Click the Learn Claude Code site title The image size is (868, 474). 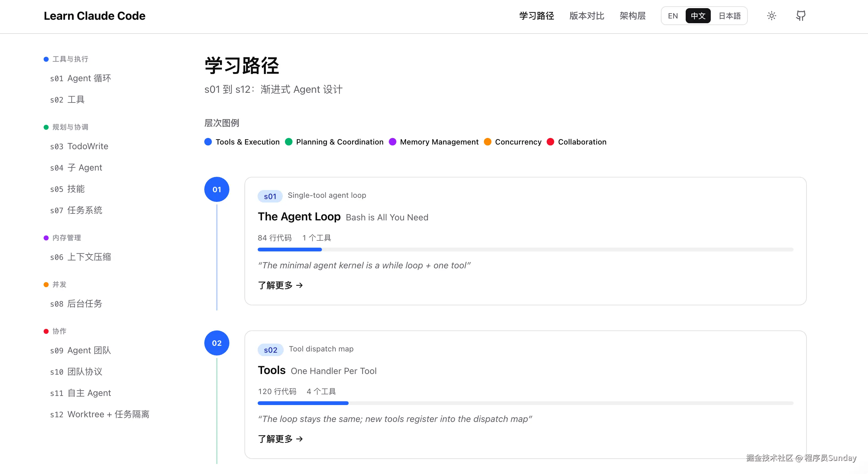[95, 16]
